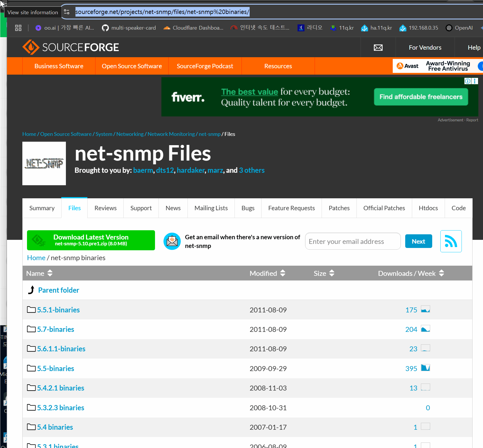Click the browser address bar URL

click(x=162, y=12)
